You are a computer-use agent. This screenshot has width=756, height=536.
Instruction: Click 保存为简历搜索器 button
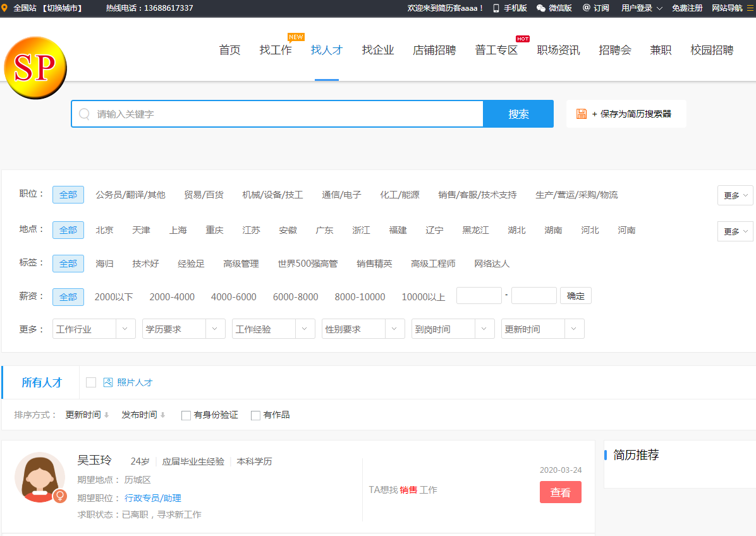click(626, 114)
